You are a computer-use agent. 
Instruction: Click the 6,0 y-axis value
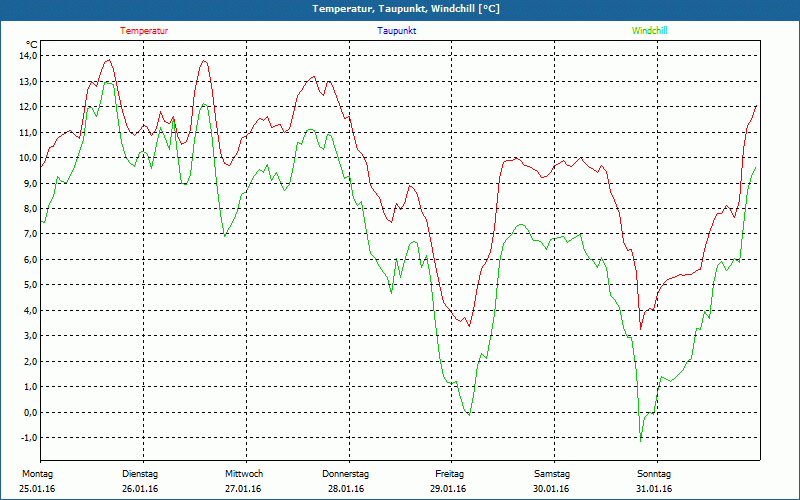30,259
